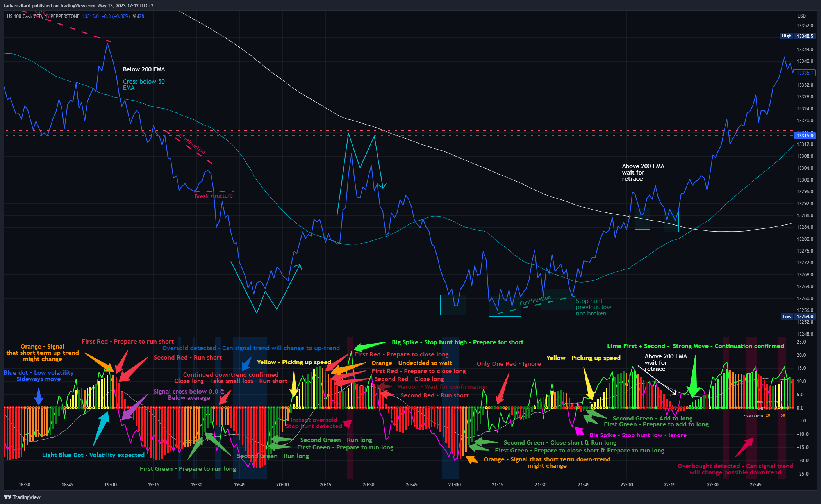Click the USD currency label on price axis
This screenshot has width=821, height=504.
pyautogui.click(x=801, y=16)
